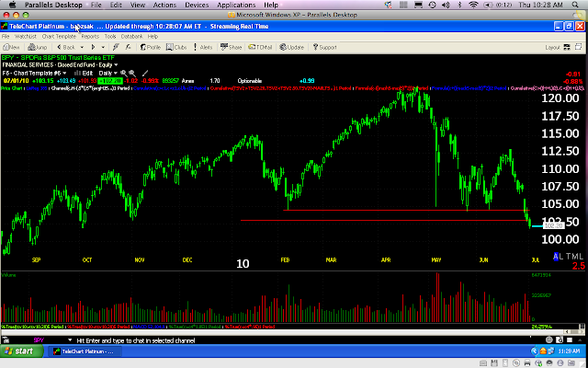Open Spotlight search magnifier icon
Viewport: 588px width, 368px height.
coord(575,5)
